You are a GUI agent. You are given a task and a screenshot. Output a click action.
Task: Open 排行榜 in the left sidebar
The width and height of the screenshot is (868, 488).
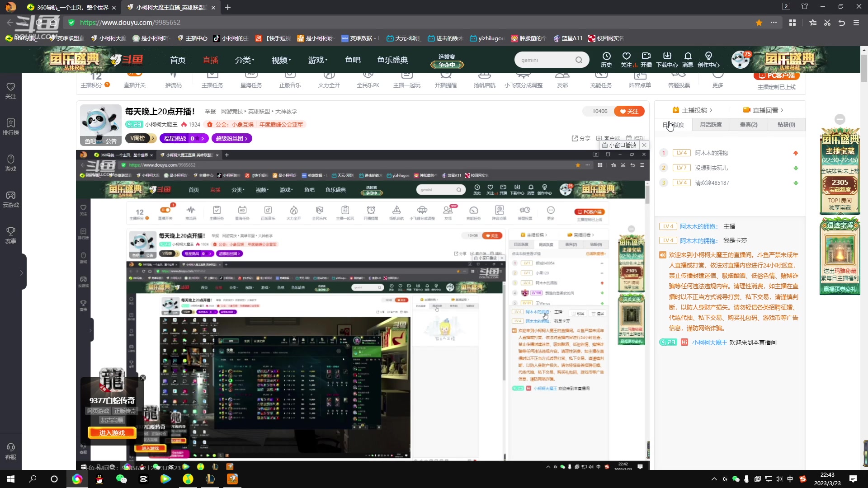pos(11,127)
